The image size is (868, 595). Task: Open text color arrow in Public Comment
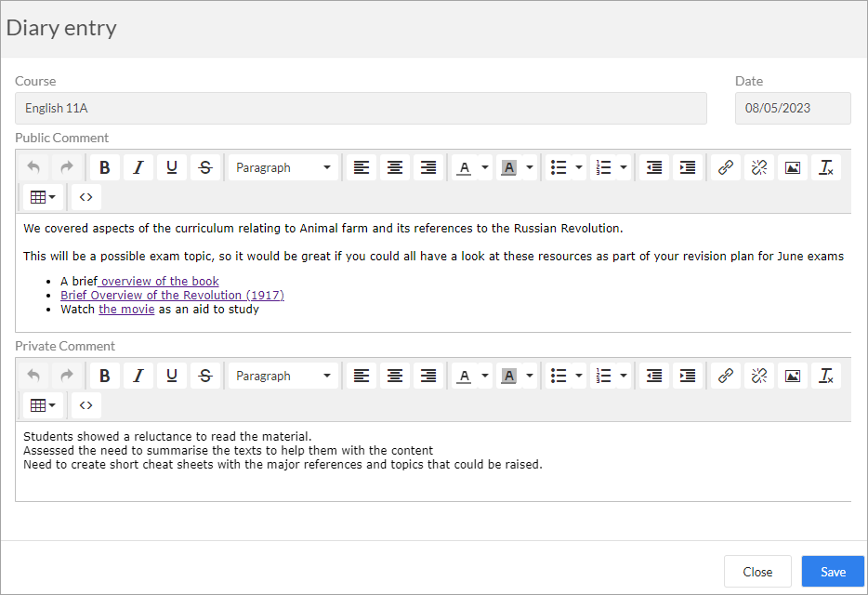pos(485,167)
